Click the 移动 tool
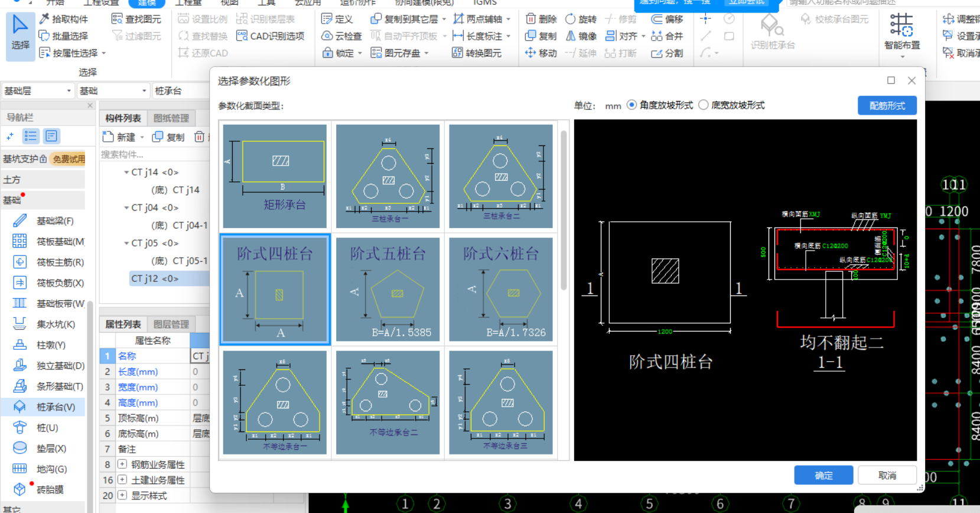Viewport: 980px width, 513px height. click(541, 53)
